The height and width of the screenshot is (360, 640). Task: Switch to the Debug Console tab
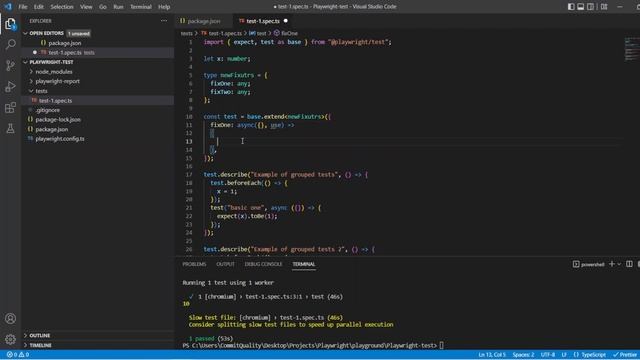(263, 264)
